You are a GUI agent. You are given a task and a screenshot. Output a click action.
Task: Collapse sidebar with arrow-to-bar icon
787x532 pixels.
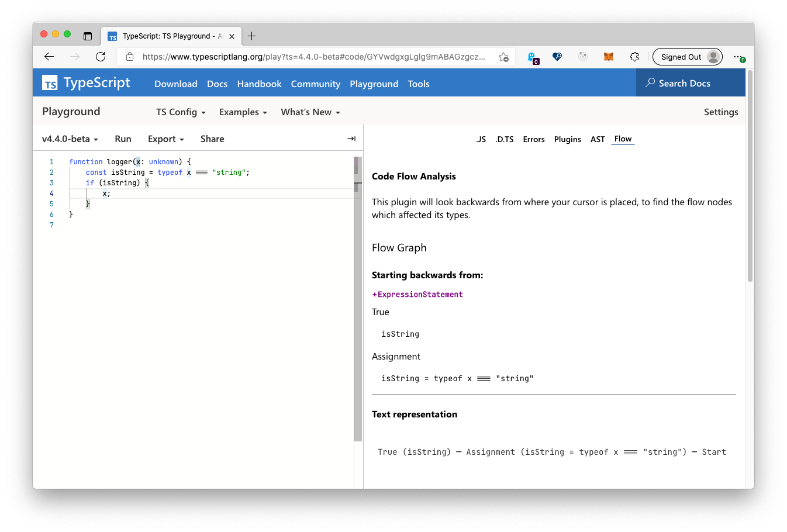(351, 139)
